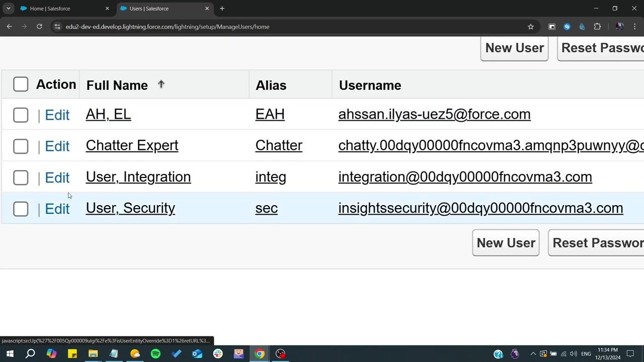Screen dimensions: 644x362
Task: Click the Alias column header
Action: (x=271, y=85)
